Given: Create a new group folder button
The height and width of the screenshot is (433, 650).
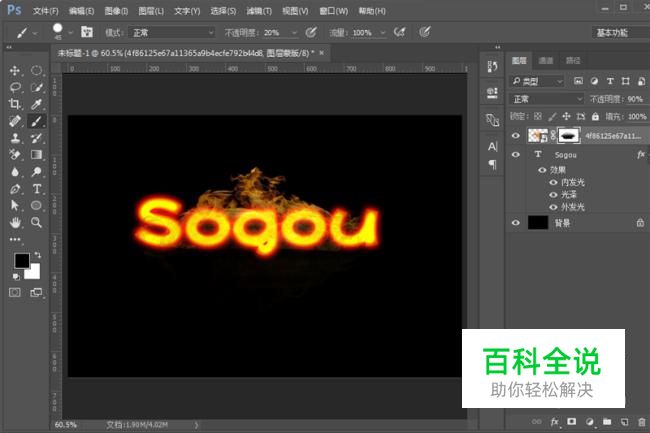Looking at the screenshot, I should tap(607, 422).
